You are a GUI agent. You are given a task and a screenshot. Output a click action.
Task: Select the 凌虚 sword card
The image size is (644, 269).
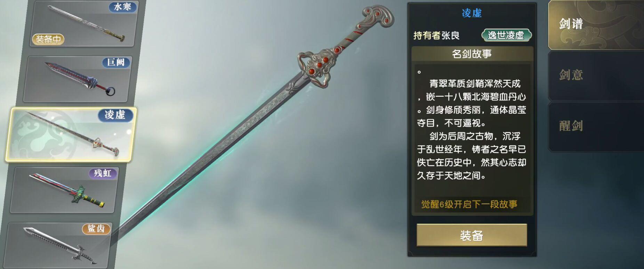(x=71, y=135)
